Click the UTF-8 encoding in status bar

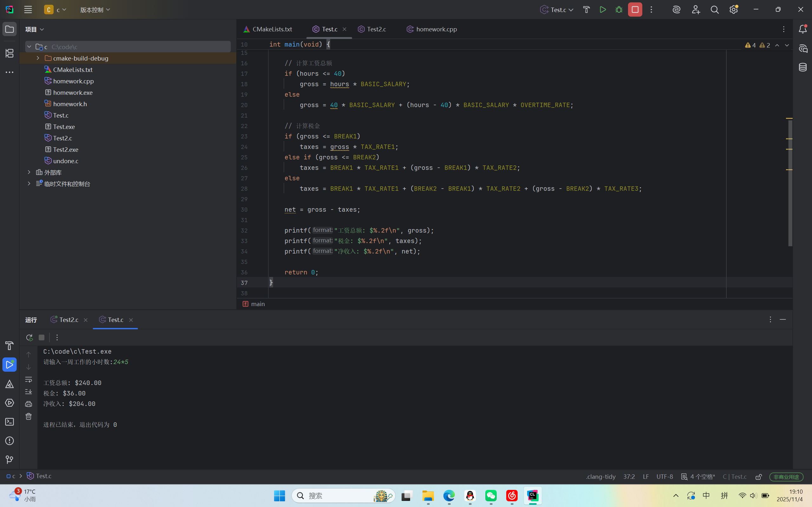click(665, 477)
